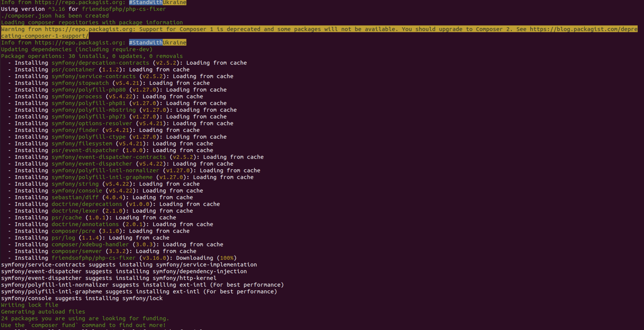Click the 'Generating autoload files' line
The width and height of the screenshot is (644, 330).
(43, 312)
